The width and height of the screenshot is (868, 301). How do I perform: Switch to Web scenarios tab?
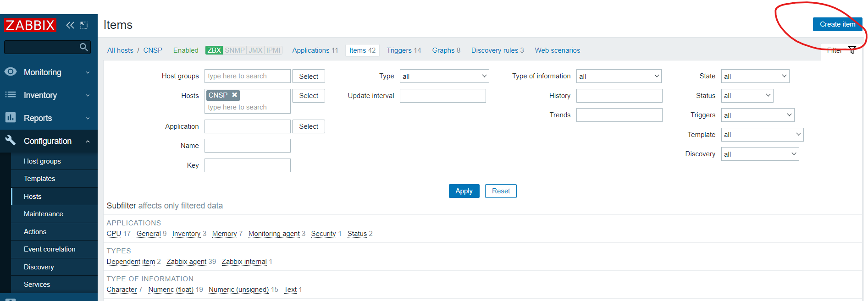558,50
